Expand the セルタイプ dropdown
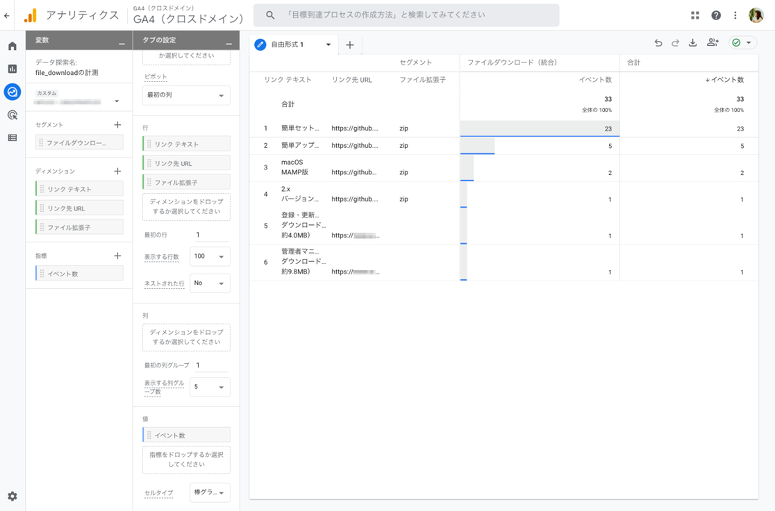Screen dimensions: 775x511 [210, 493]
